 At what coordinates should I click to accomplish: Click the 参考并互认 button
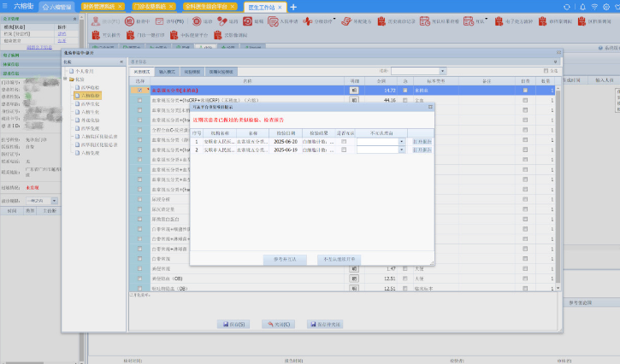click(x=285, y=259)
